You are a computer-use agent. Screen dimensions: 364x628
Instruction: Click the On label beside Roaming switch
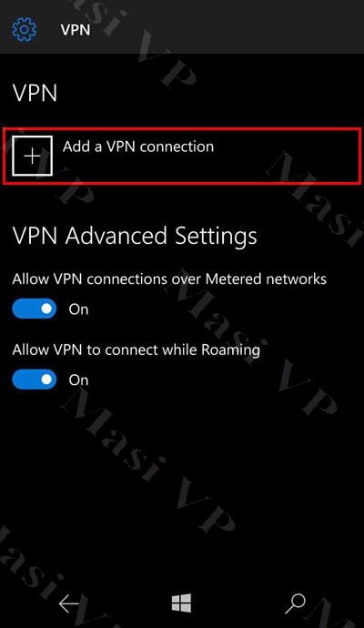click(78, 380)
